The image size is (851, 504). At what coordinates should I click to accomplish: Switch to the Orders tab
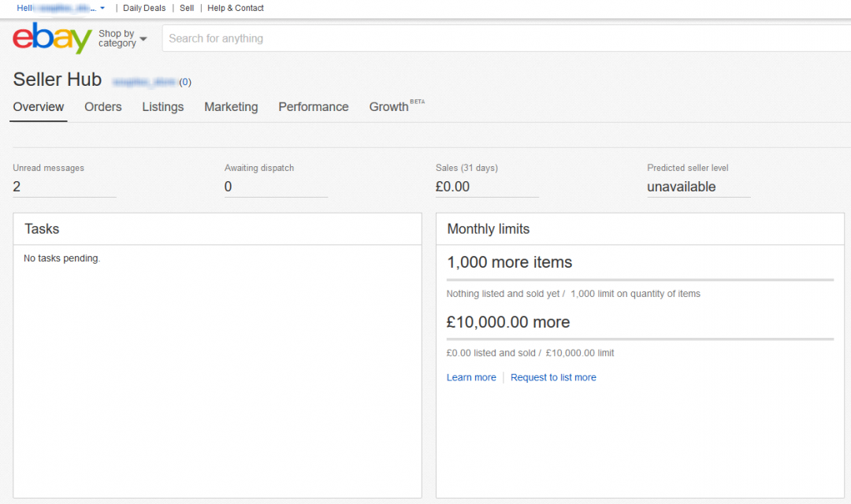pos(103,107)
